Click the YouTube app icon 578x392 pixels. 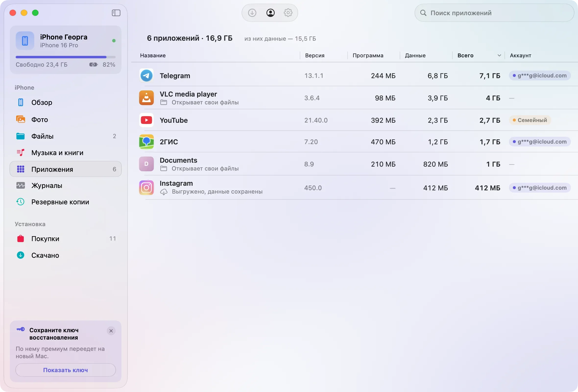tap(146, 120)
